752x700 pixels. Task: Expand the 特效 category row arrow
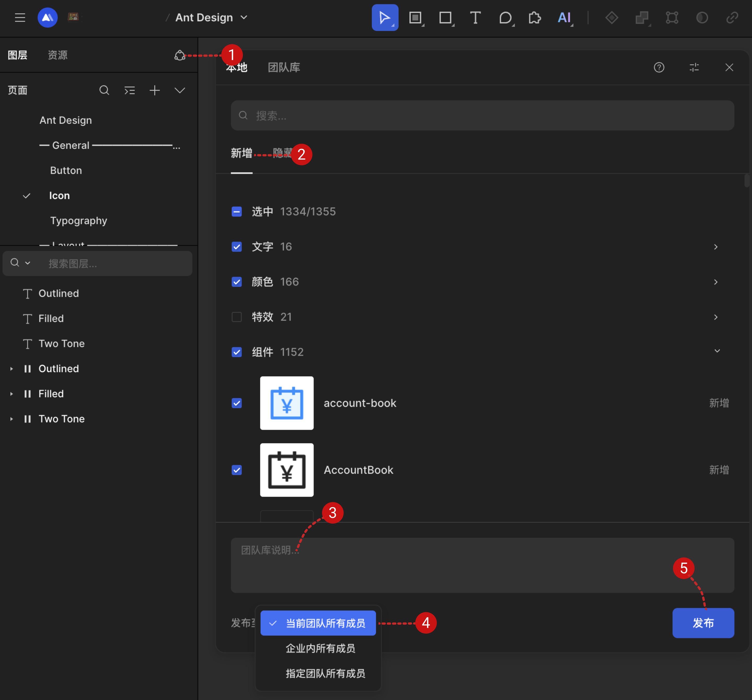(x=716, y=317)
